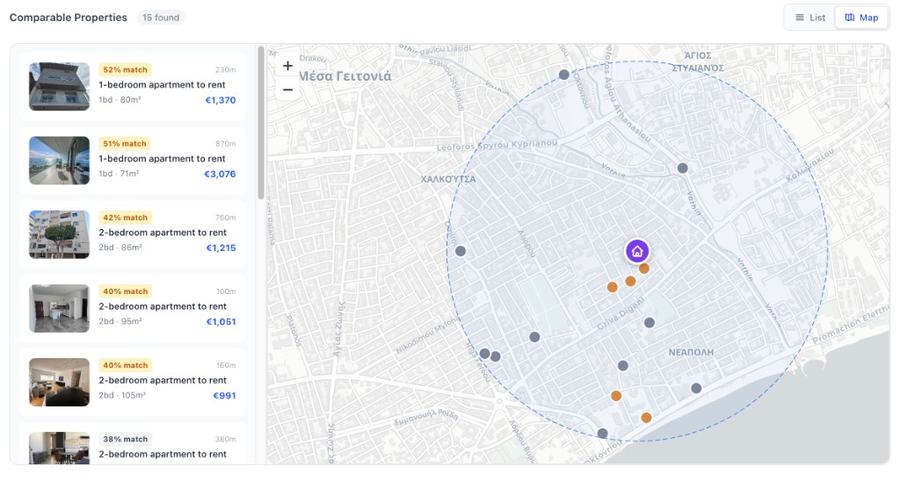Switch to the Map view tab

[861, 18]
